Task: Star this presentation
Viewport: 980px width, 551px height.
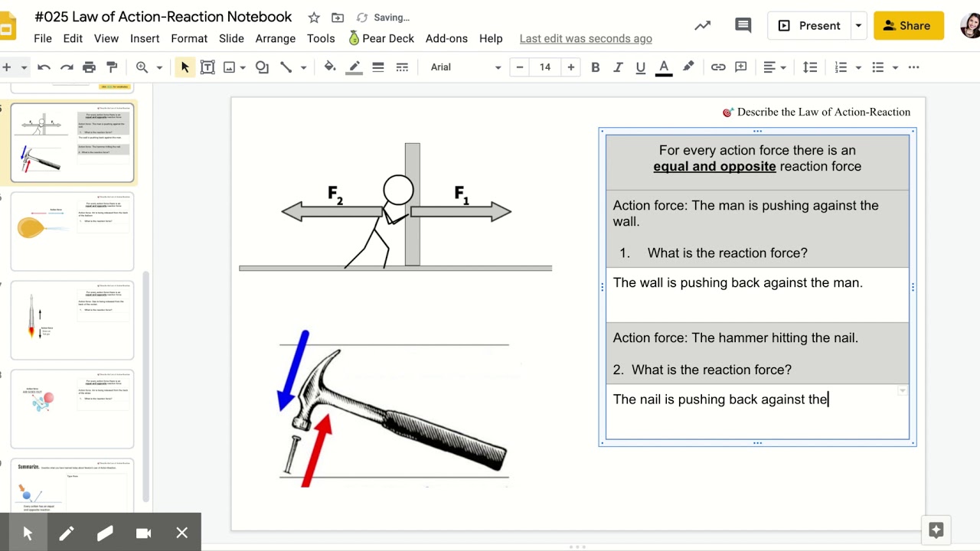Action: 314,18
